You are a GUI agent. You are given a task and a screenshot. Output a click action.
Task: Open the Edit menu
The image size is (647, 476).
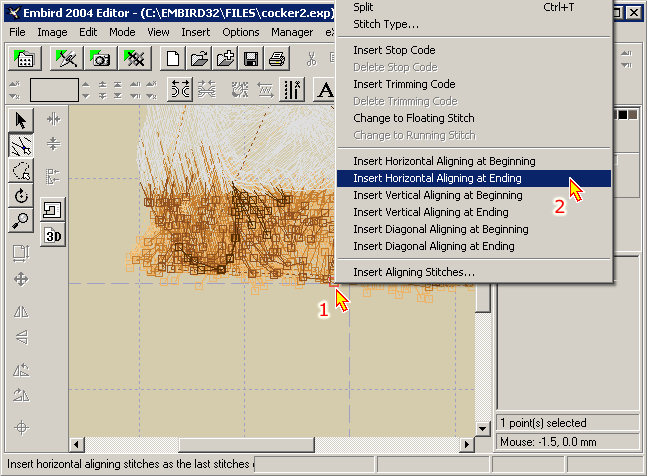pyautogui.click(x=88, y=32)
